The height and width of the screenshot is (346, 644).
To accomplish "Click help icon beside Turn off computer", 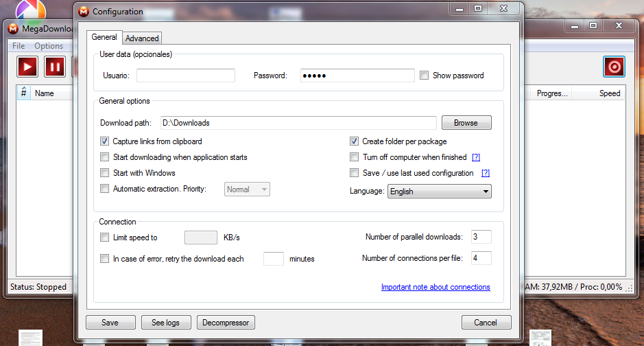I will click(x=475, y=157).
